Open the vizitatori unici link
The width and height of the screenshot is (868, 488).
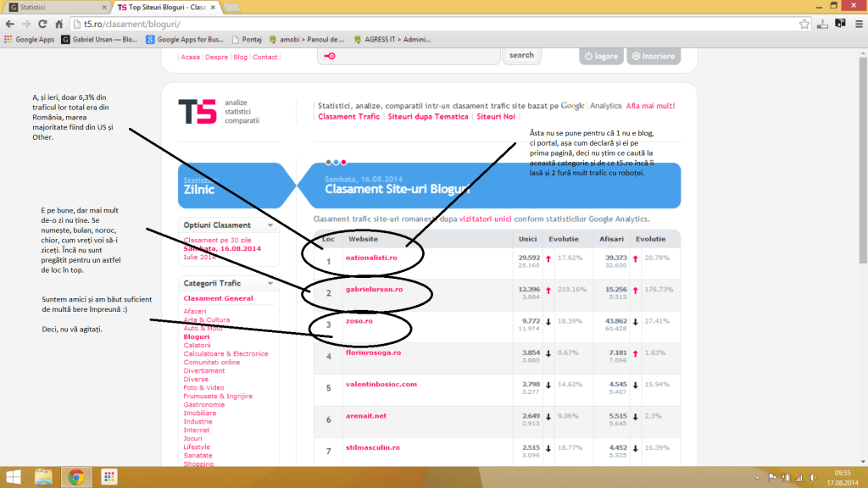[x=485, y=219]
